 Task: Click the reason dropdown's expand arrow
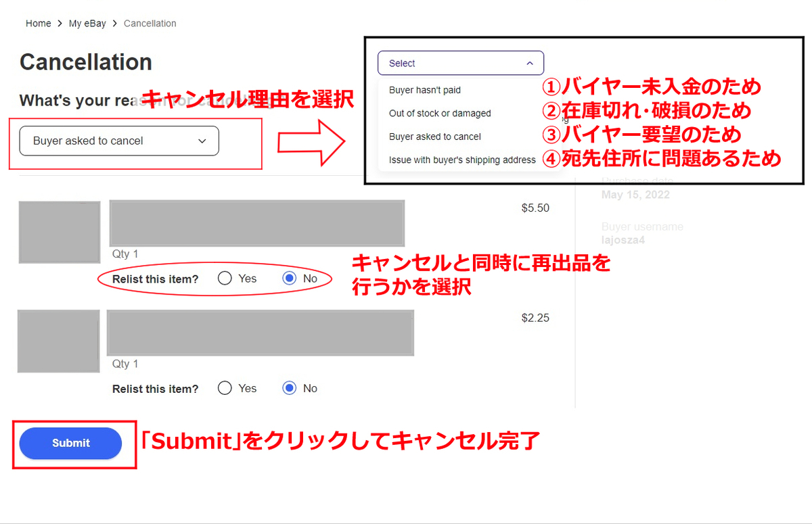(202, 141)
